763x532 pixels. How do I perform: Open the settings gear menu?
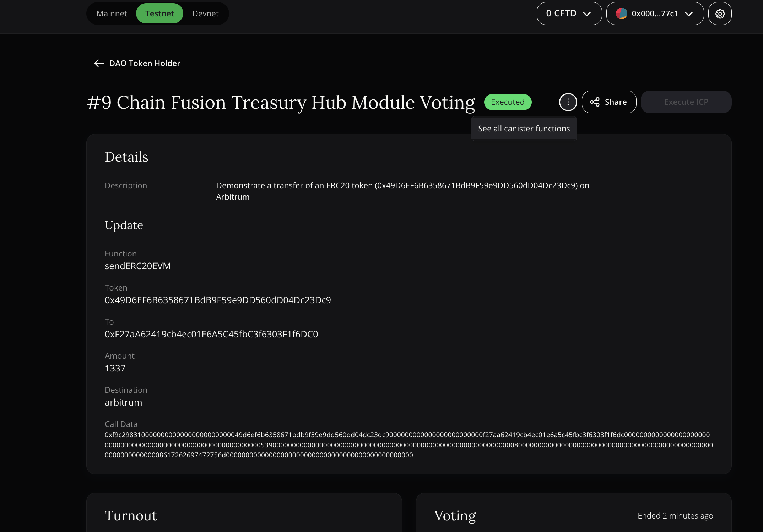click(x=720, y=13)
